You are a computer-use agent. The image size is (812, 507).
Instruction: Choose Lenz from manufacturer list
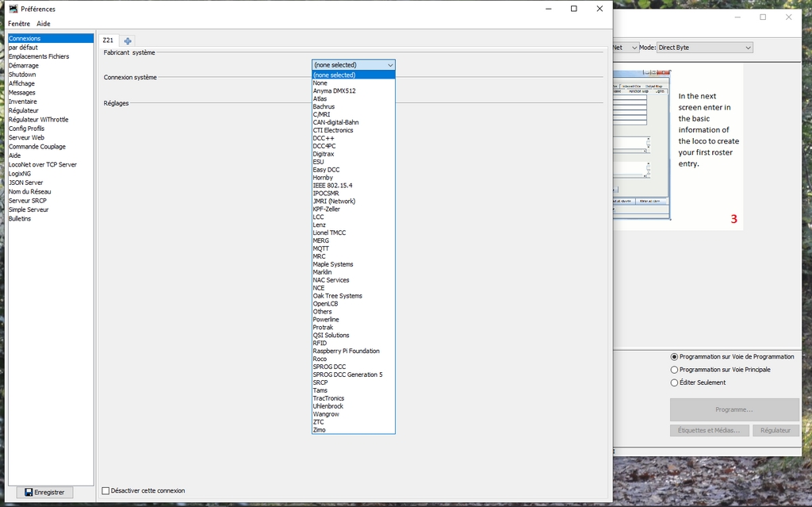click(353, 225)
